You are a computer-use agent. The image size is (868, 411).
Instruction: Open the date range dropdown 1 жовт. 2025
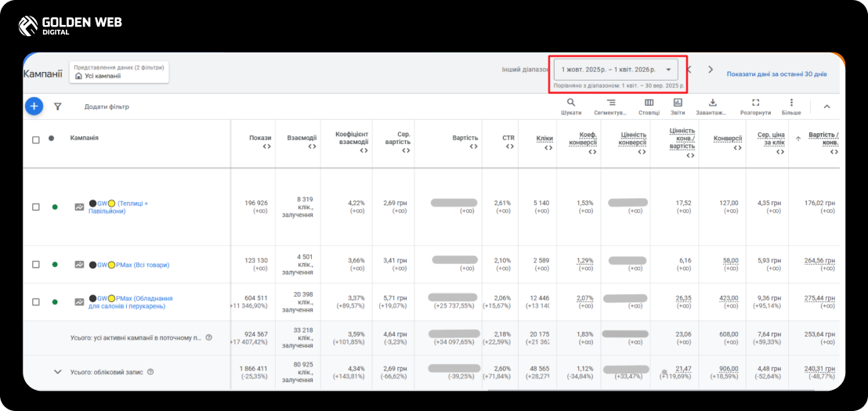(x=616, y=70)
